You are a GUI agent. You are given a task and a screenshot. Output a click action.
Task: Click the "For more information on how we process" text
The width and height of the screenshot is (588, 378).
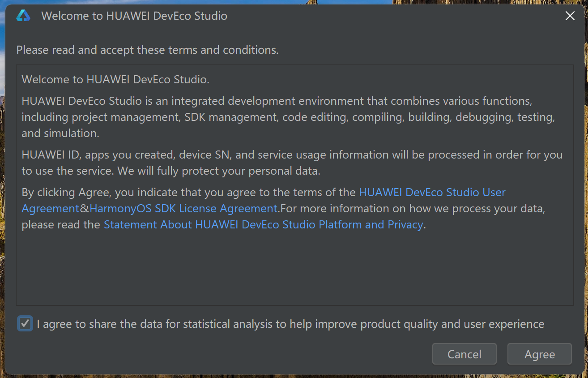(x=412, y=209)
